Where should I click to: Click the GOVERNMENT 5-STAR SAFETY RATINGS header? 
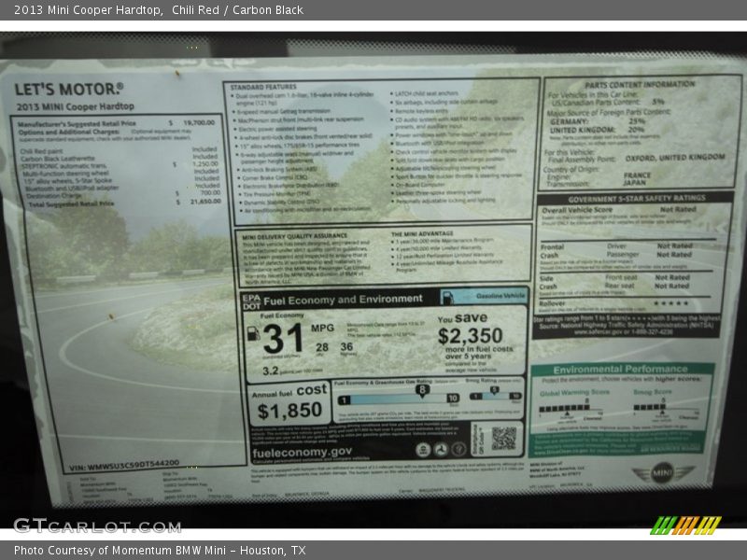(637, 198)
